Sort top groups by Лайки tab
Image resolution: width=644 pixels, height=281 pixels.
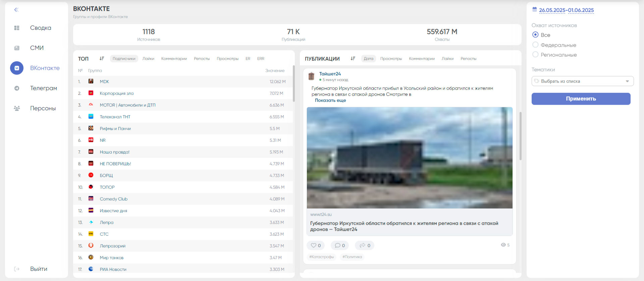coord(148,59)
